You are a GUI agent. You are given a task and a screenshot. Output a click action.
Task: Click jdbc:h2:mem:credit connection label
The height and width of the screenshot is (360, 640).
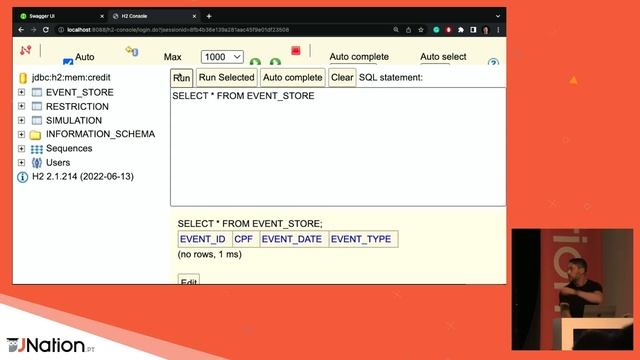(x=71, y=78)
